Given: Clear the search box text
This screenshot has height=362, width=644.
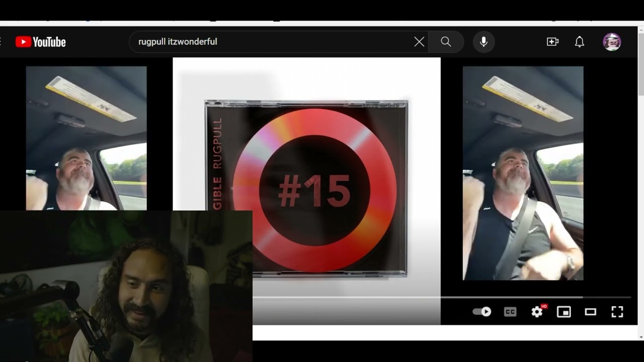Looking at the screenshot, I should point(419,42).
